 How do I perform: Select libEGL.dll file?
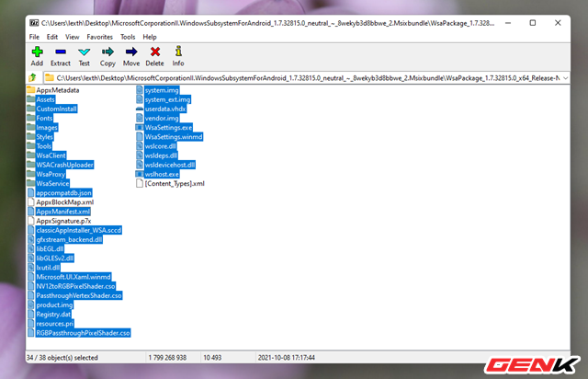pos(46,249)
